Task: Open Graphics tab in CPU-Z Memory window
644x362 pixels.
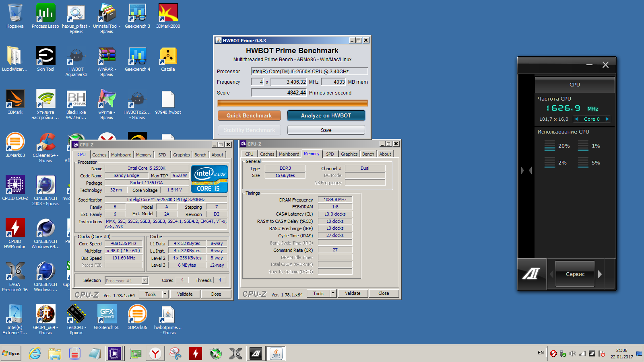Action: [349, 154]
